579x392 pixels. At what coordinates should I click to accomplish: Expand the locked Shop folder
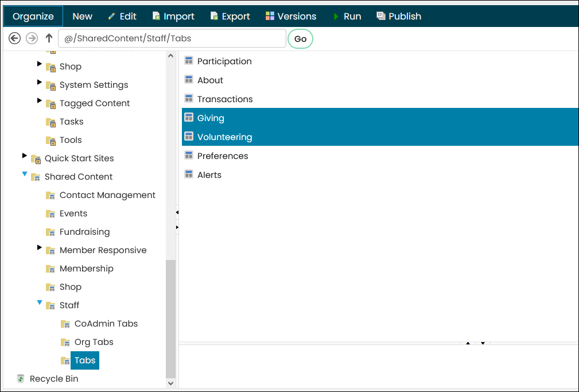click(x=40, y=64)
